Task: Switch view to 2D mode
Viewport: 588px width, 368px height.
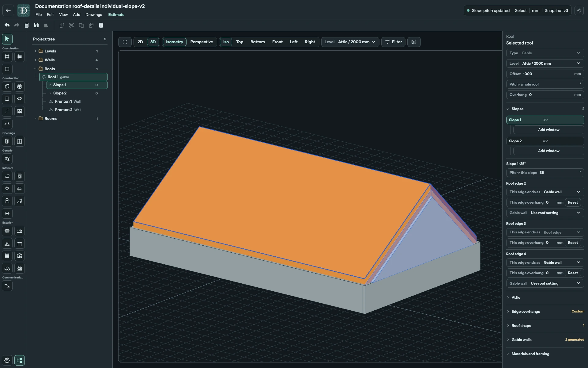Action: (x=140, y=42)
